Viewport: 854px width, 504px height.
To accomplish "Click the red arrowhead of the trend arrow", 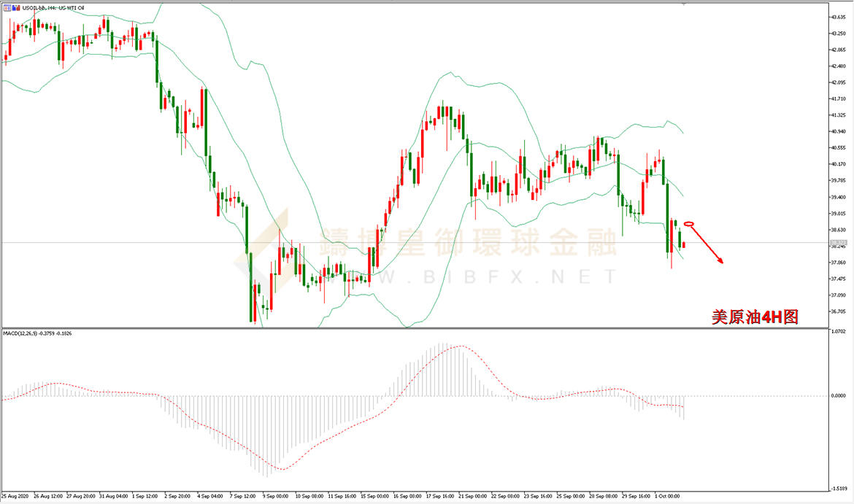I will (x=720, y=260).
